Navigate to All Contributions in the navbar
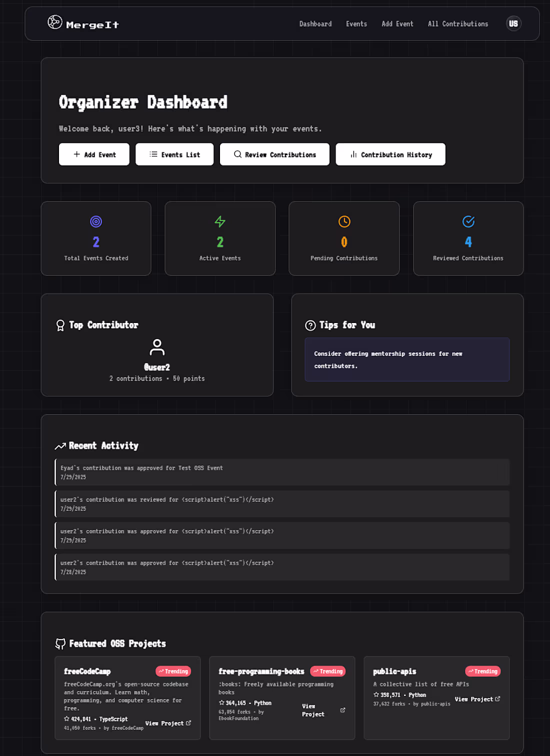The height and width of the screenshot is (756, 550). [x=457, y=23]
